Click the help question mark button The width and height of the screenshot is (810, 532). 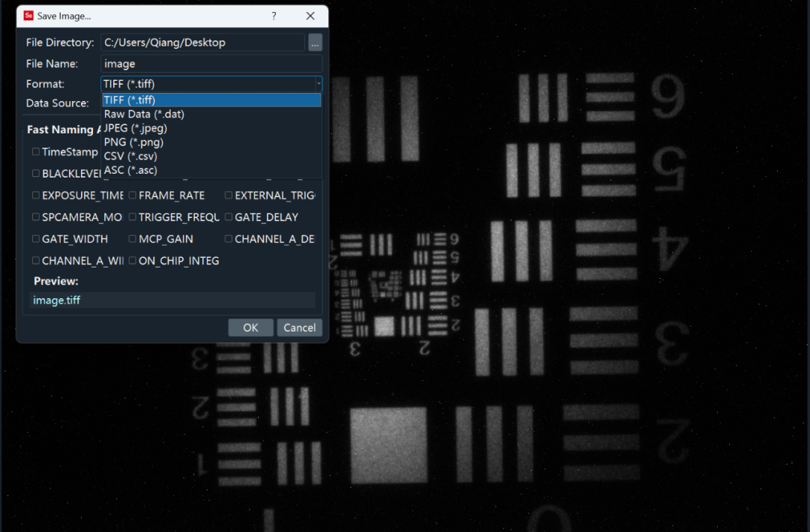point(274,16)
